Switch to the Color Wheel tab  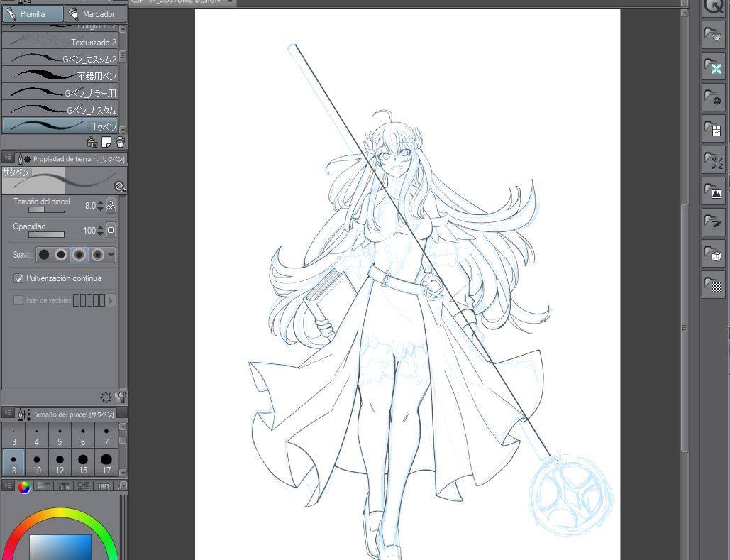click(23, 487)
